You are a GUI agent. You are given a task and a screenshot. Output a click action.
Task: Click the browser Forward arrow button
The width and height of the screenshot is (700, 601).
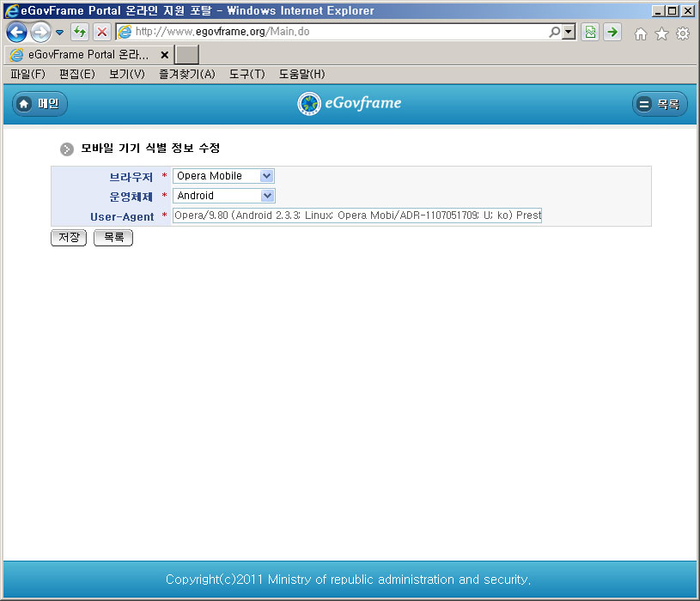(x=40, y=32)
